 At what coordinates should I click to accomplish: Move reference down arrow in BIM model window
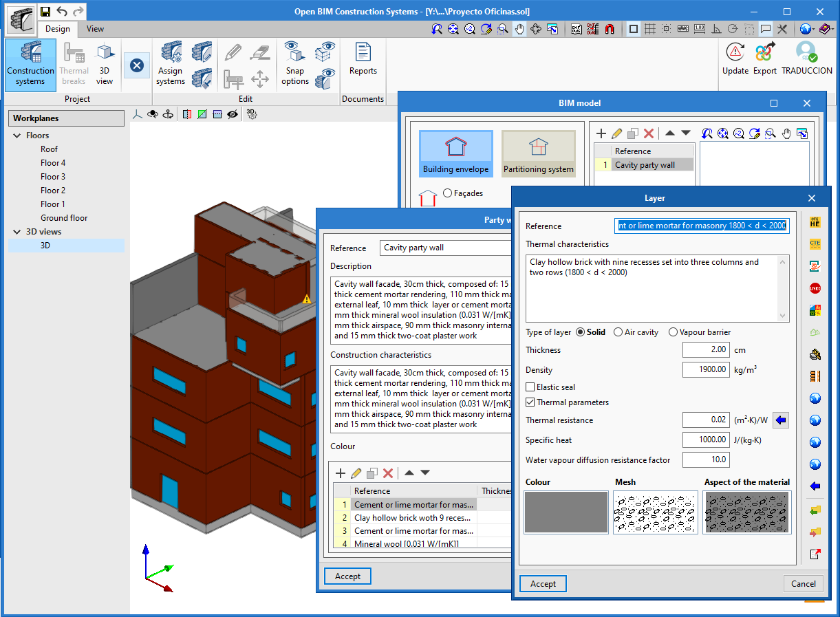pos(685,133)
